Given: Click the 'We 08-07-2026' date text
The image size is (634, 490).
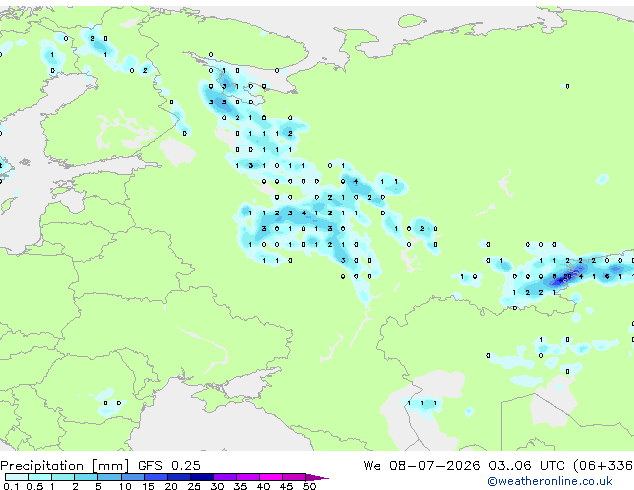Looking at the screenshot, I should click(422, 466).
